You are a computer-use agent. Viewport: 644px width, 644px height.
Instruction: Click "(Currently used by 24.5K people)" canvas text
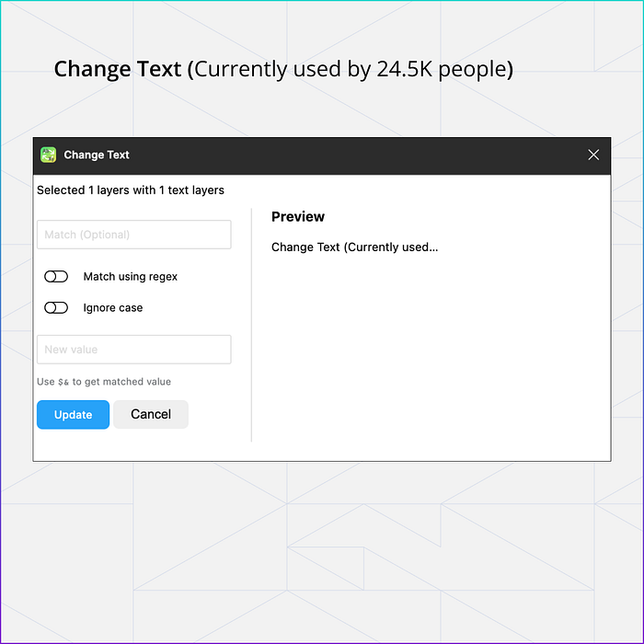click(351, 69)
